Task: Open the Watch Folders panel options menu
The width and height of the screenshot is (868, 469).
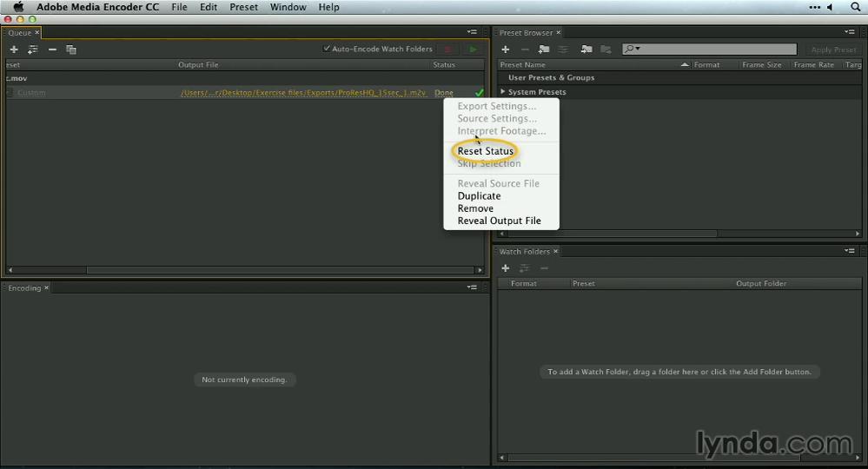Action: pos(849,251)
